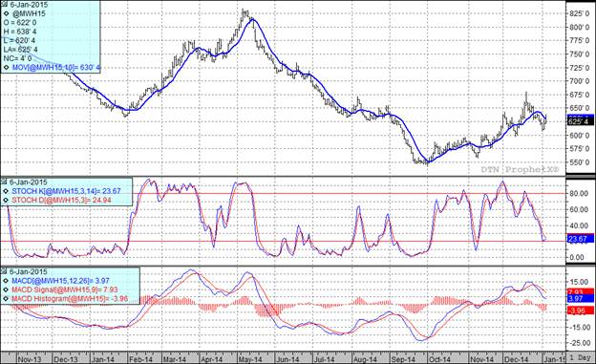Click the 15.00 MACD axis label

[x=579, y=282]
